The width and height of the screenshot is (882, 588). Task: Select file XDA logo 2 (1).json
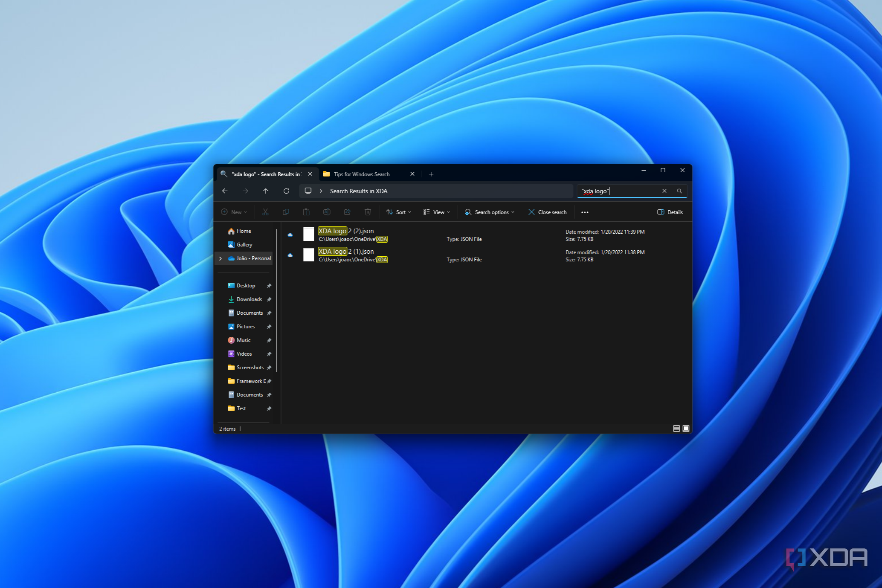click(488, 255)
